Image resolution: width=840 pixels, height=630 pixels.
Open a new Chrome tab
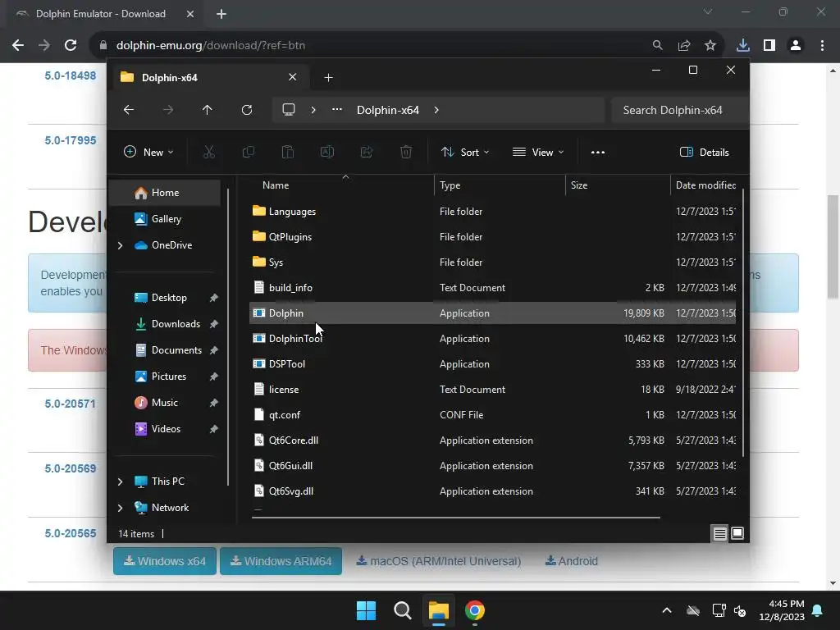(x=221, y=14)
